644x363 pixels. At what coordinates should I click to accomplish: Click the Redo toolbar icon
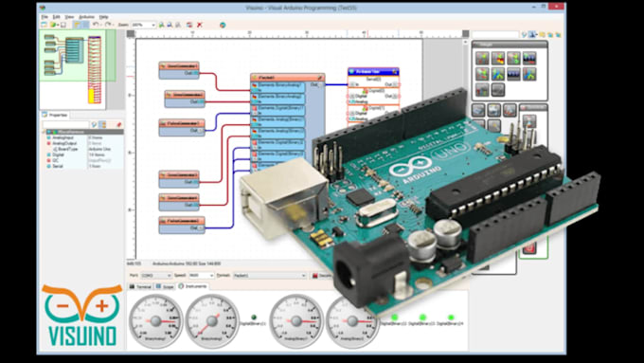point(108,25)
